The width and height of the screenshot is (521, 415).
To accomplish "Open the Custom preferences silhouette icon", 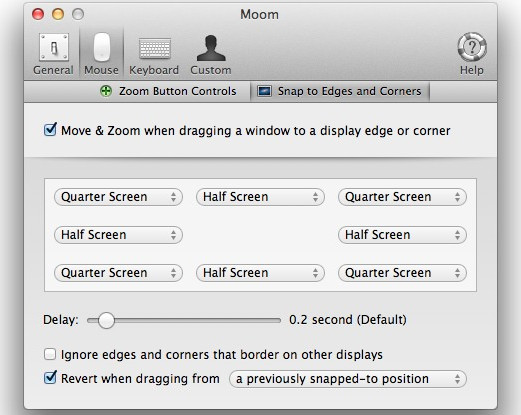I will 211,48.
